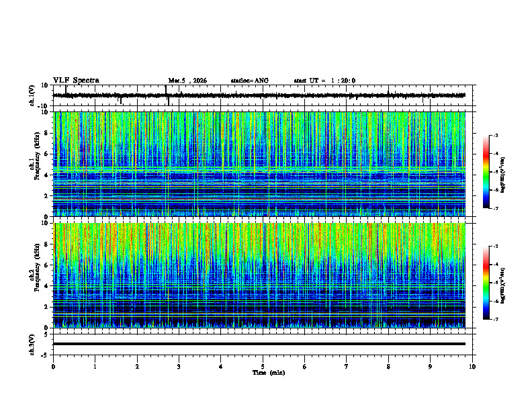Click the ch.2 PSD color bar
The height and width of the screenshot is (411, 532).
[x=486, y=283]
